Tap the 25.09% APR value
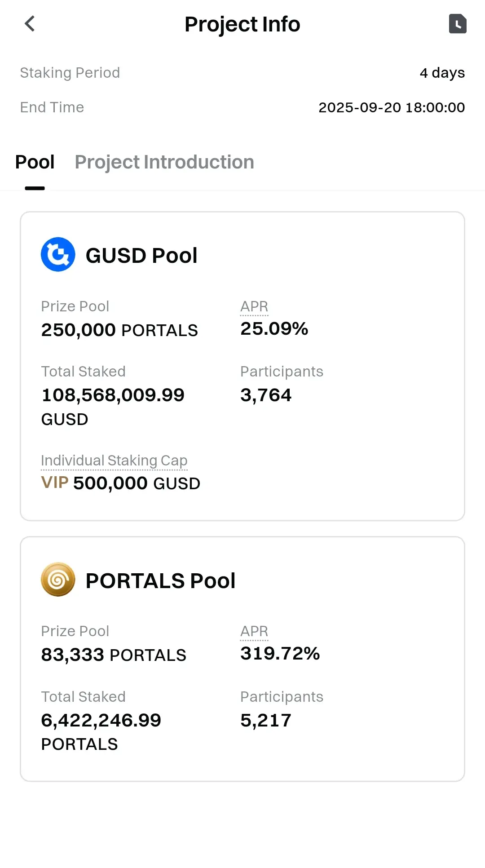The height and width of the screenshot is (868, 485). 274,329
